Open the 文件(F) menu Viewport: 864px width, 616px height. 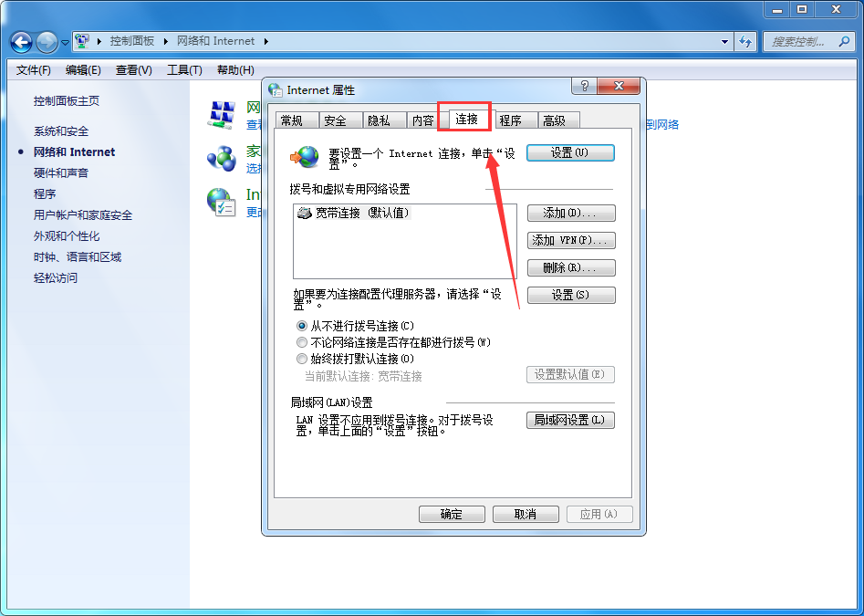[34, 70]
